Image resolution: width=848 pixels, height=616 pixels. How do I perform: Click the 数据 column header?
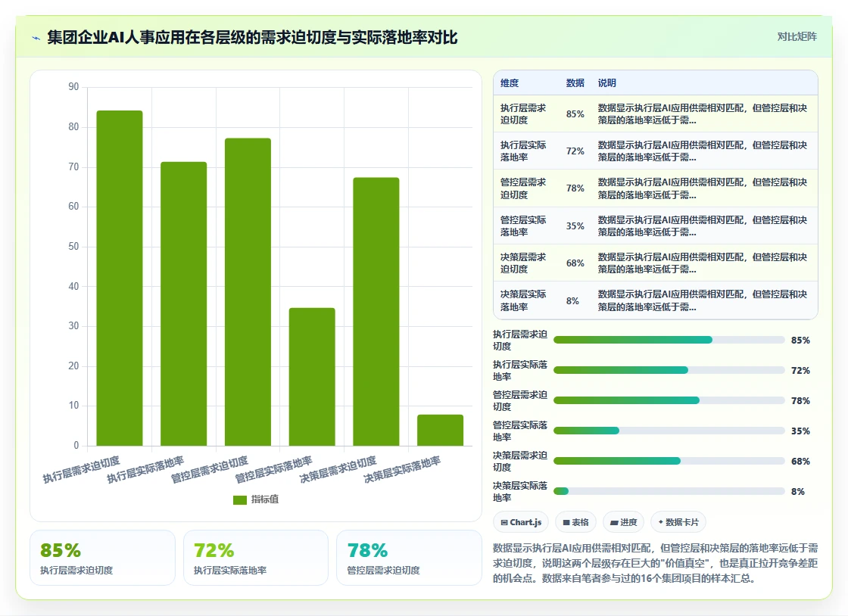pyautogui.click(x=575, y=83)
